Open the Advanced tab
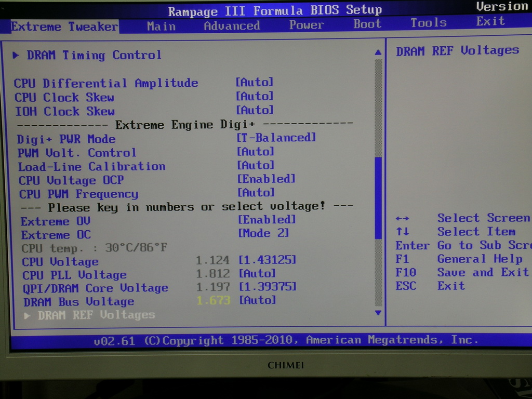 click(x=232, y=26)
